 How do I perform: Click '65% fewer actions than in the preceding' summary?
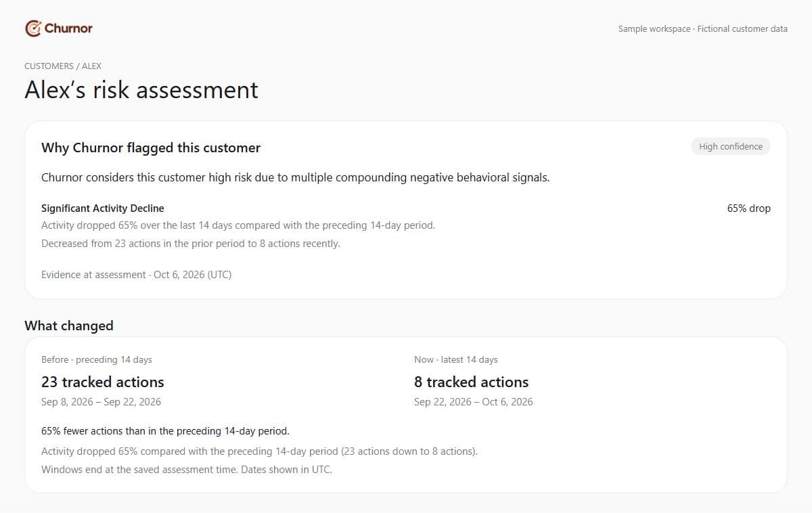[165, 430]
